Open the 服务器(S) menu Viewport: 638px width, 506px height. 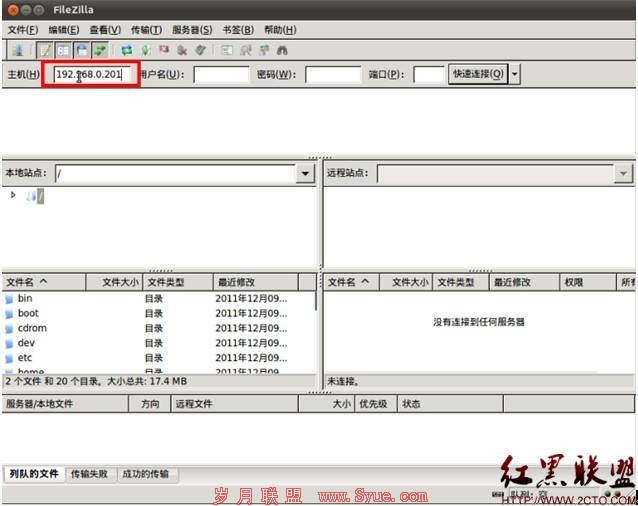pos(192,30)
